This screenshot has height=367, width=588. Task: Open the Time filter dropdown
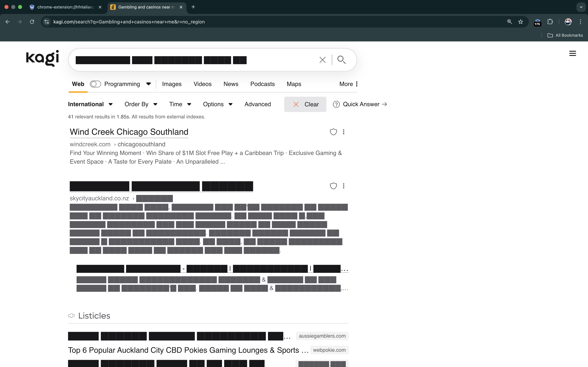(x=180, y=104)
